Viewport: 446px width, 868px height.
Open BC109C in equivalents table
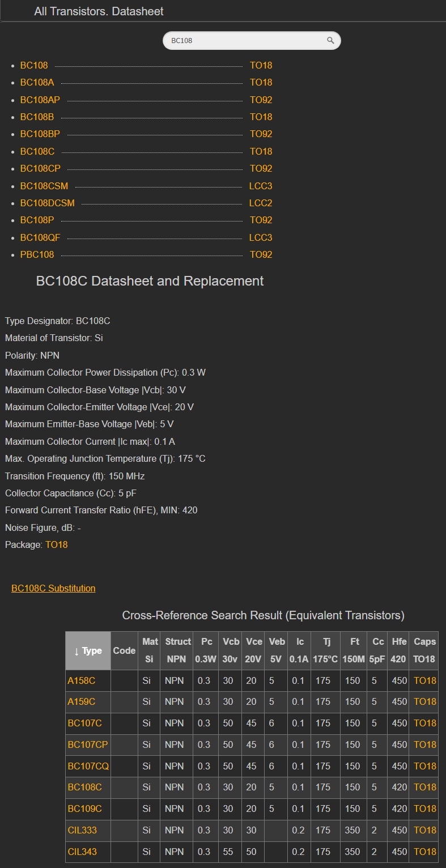[85, 809]
